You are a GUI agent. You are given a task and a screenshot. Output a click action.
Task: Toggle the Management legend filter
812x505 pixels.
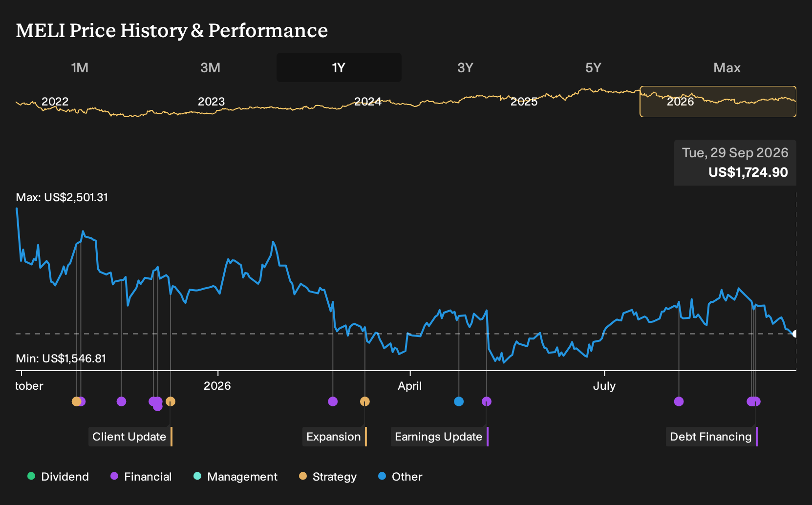pyautogui.click(x=235, y=477)
